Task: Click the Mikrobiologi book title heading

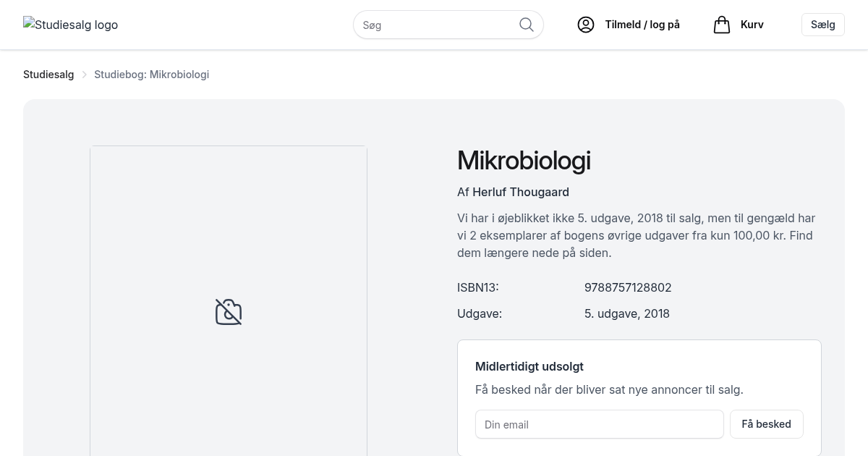Action: (x=524, y=161)
